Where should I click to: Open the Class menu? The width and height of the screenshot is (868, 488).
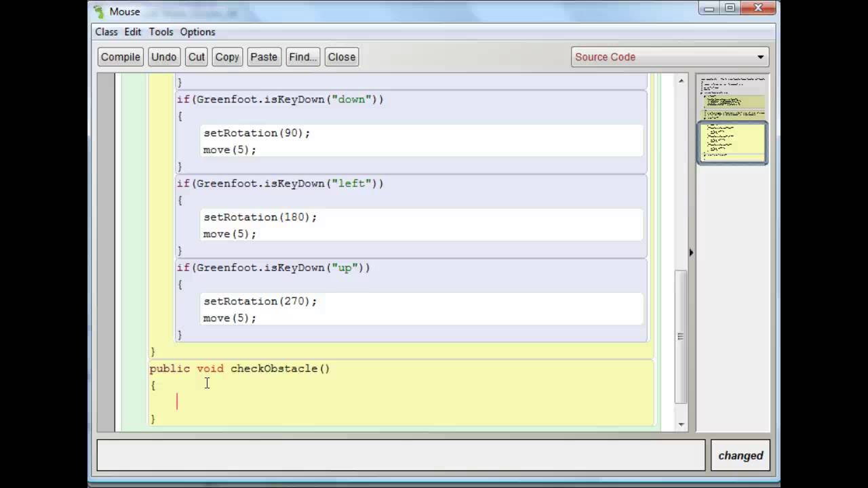(106, 32)
